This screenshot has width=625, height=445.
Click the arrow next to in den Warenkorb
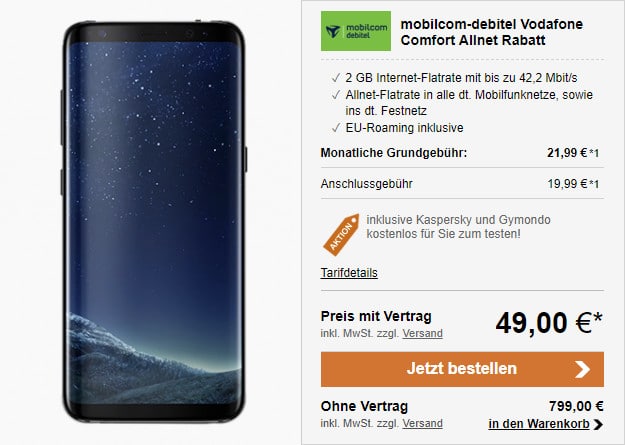coord(598,424)
